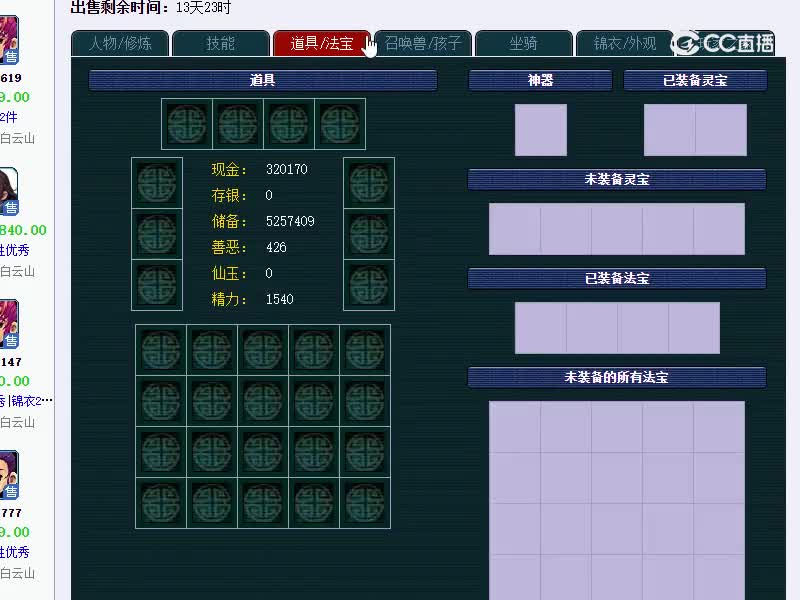
Task: Click the 出售剩余时间 13天23时 text
Action: coord(151,8)
